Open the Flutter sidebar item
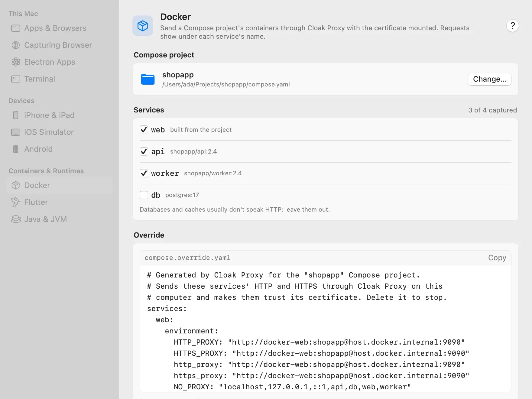This screenshot has height=399, width=532. (59, 202)
